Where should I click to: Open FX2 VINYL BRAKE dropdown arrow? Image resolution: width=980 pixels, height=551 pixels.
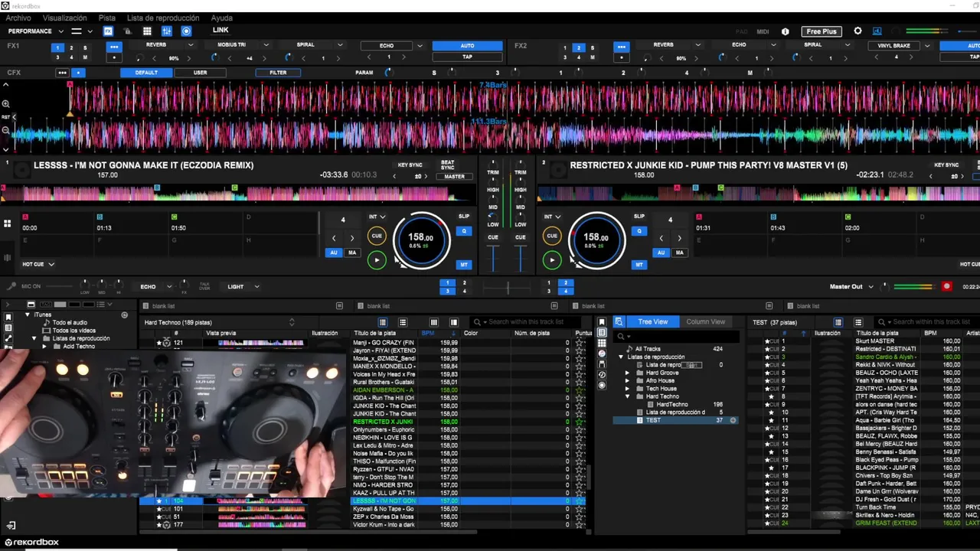(x=926, y=46)
